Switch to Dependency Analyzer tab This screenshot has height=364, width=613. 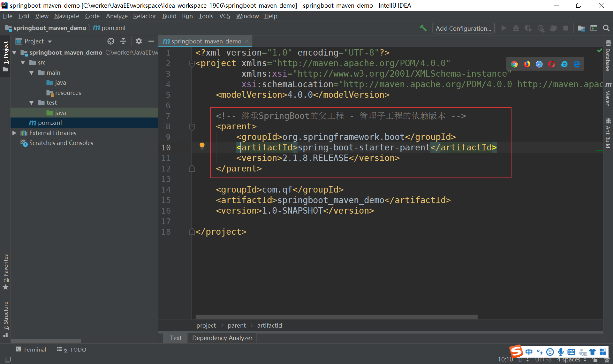coord(222,338)
